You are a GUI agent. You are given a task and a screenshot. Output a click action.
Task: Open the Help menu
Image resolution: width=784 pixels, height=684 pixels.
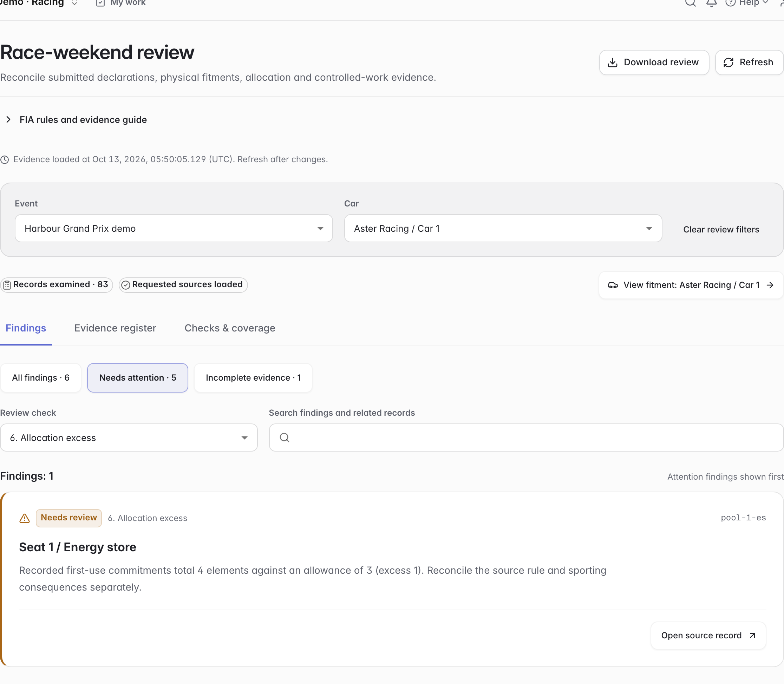coord(747,3)
